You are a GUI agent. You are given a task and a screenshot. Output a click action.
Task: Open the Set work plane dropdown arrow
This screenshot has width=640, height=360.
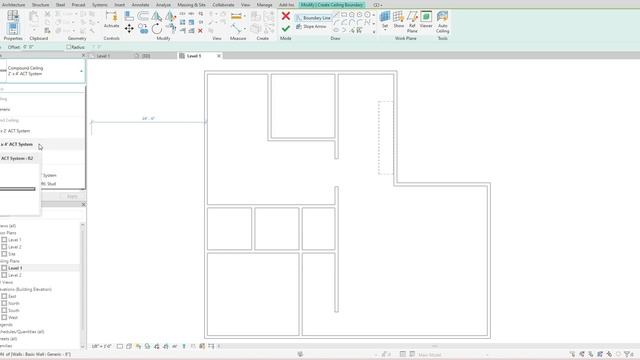pyautogui.click(x=385, y=30)
